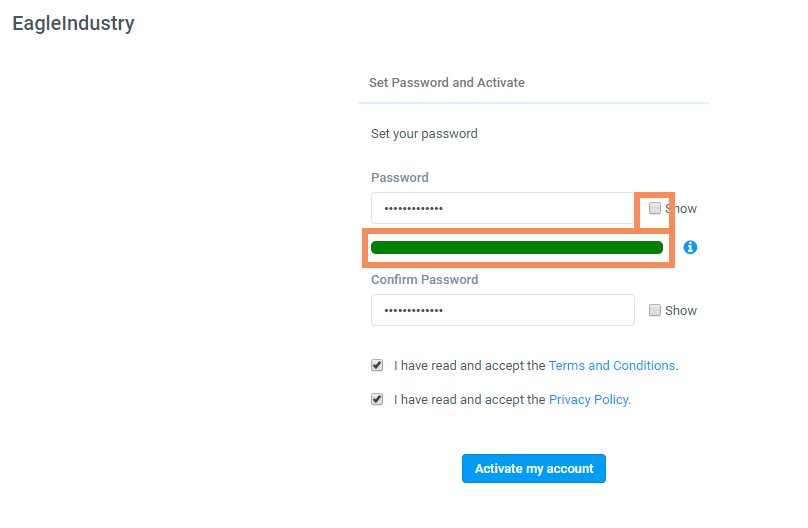Viewport: 808px width, 528px height.
Task: Focus the Confirm Password input field
Action: pyautogui.click(x=502, y=310)
